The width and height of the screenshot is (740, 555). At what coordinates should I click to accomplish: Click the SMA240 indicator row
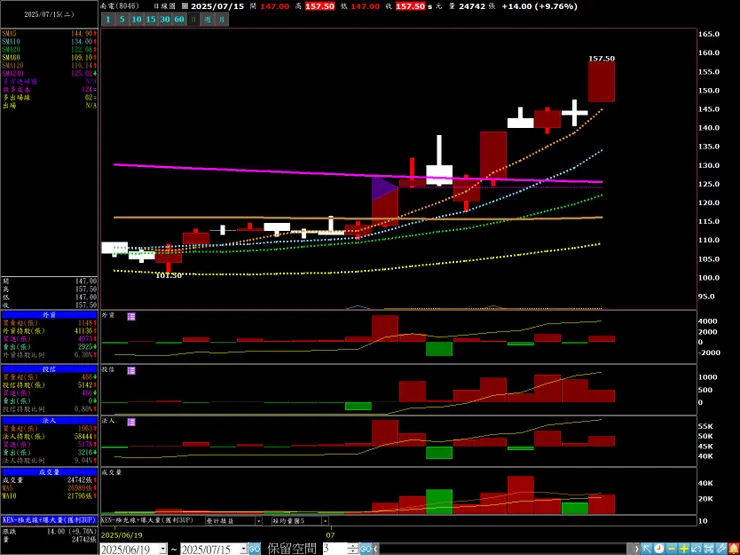[x=49, y=73]
